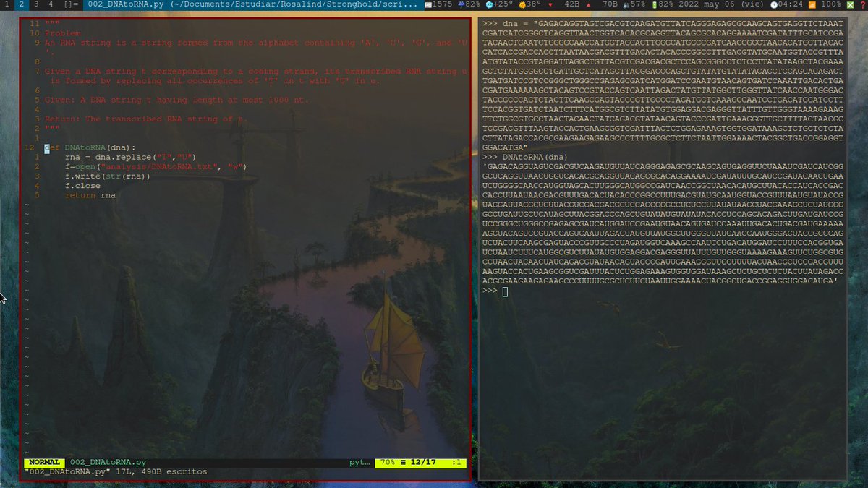Switch to workspace tag 4
The height and width of the screenshot is (488, 868).
pyautogui.click(x=51, y=4)
